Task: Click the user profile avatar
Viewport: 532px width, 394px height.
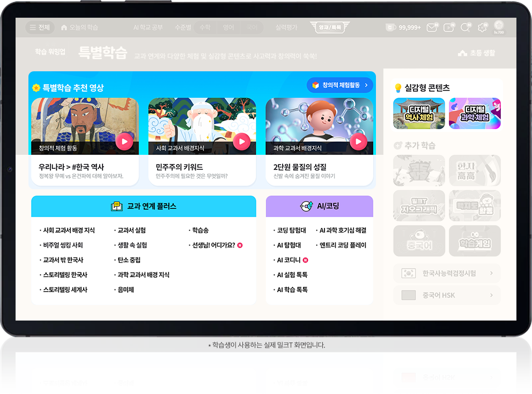Action: (x=499, y=27)
